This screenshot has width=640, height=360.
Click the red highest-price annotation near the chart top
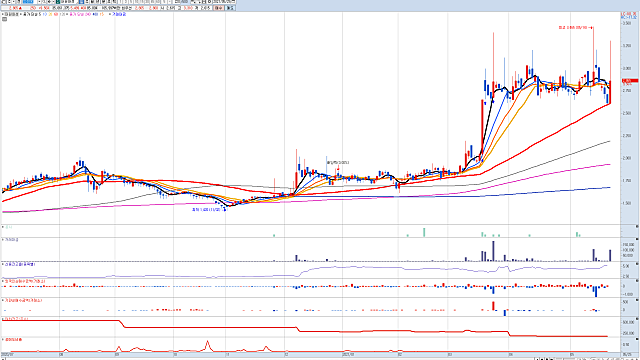click(576, 28)
